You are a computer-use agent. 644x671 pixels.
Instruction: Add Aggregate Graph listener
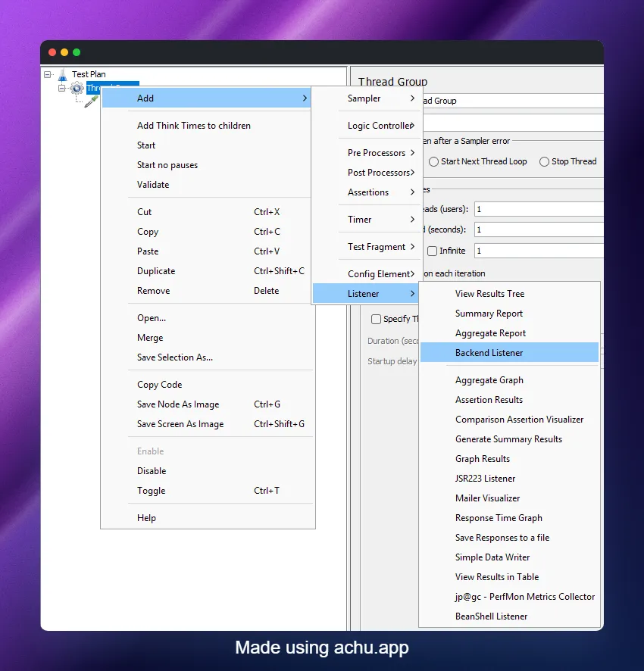[x=510, y=380]
